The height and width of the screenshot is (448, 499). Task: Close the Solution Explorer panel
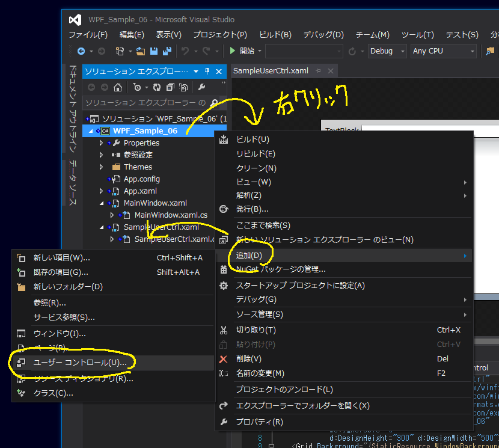coord(219,72)
